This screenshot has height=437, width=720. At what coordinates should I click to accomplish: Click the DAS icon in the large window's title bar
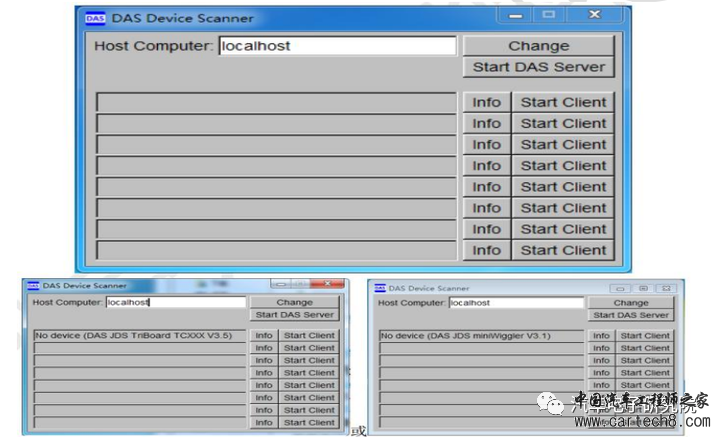[x=95, y=18]
